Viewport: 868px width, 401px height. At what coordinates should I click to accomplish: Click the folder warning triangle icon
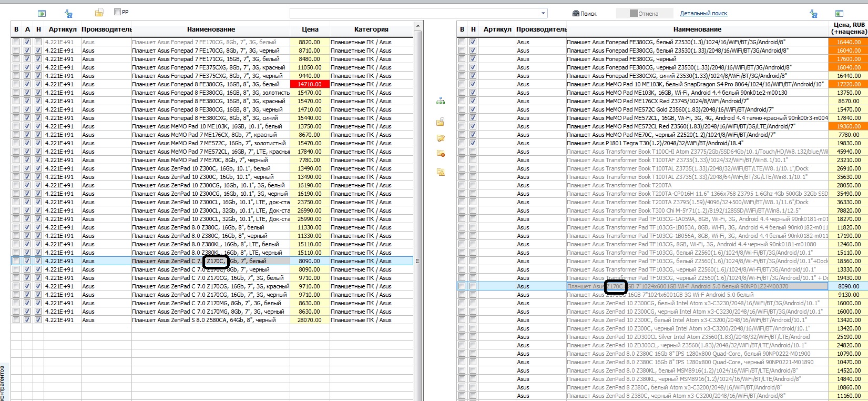pyautogui.click(x=441, y=172)
